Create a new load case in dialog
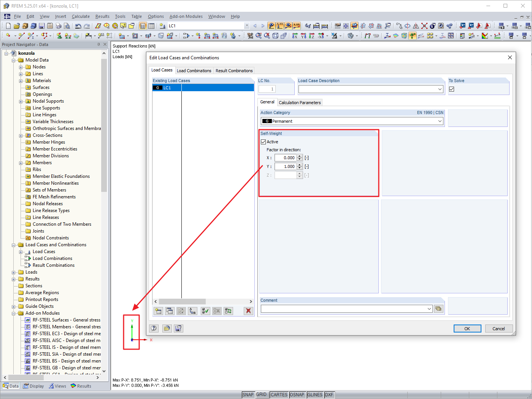 point(158,311)
